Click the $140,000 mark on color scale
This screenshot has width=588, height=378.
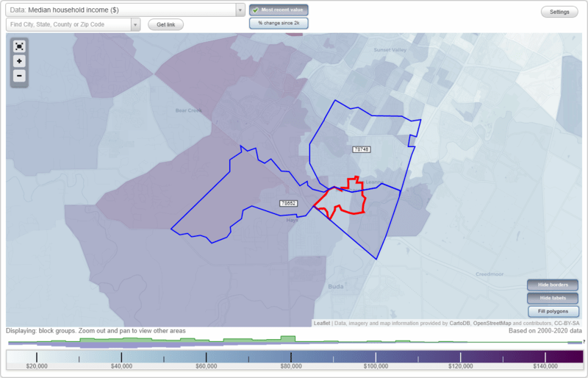(545, 357)
